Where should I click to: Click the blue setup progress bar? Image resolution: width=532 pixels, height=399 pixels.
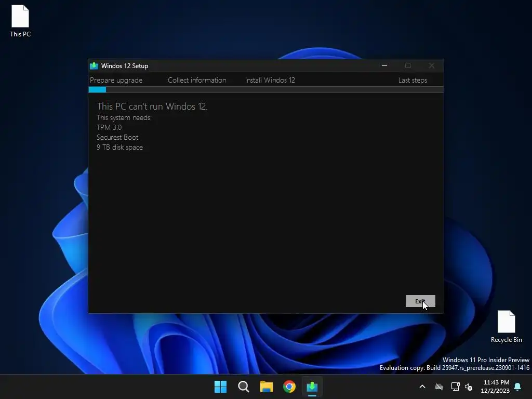97,89
